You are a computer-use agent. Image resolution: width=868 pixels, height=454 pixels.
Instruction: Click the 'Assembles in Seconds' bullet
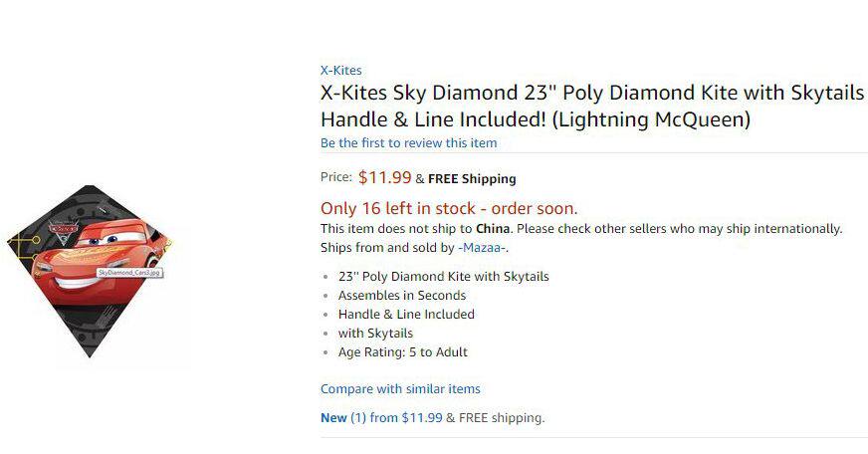401,296
